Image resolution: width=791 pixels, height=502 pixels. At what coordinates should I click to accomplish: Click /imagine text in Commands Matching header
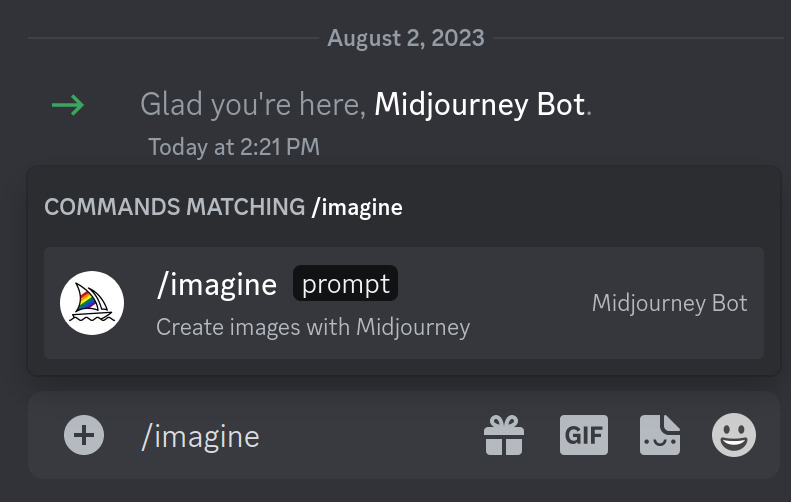(x=357, y=207)
